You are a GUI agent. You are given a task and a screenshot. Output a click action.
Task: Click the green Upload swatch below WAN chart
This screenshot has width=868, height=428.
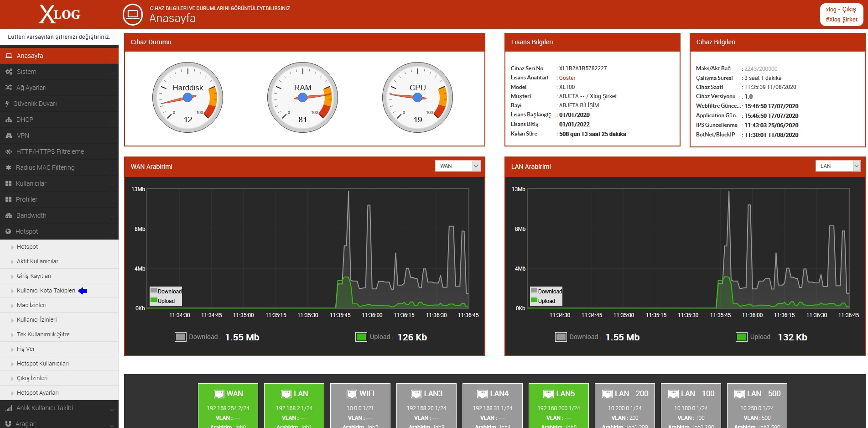coord(361,337)
